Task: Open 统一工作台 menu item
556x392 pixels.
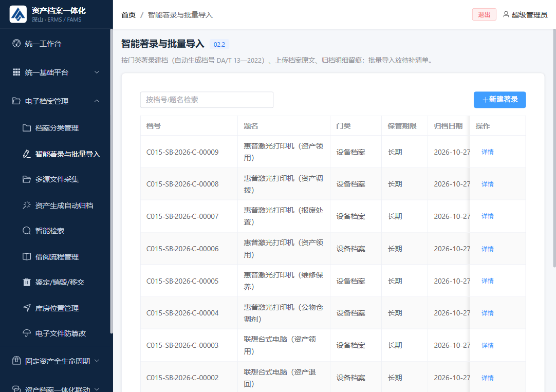Action: (x=55, y=44)
